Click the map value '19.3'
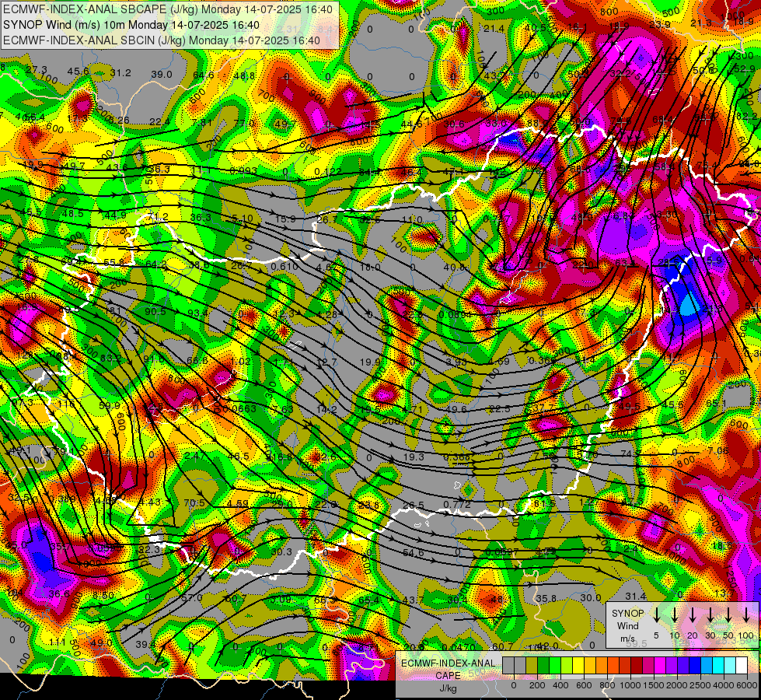The width and height of the screenshot is (761, 700). pos(414,457)
